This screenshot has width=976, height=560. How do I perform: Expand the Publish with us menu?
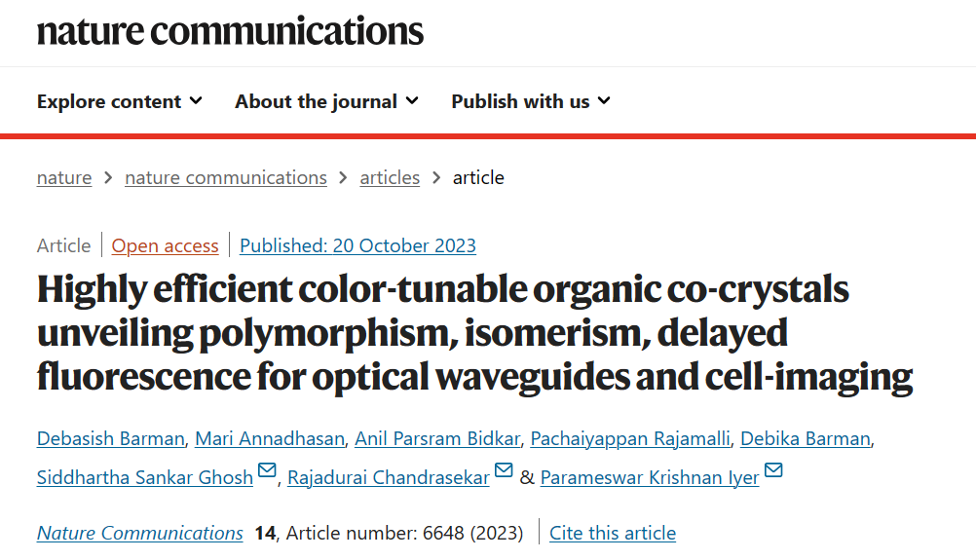tap(531, 101)
